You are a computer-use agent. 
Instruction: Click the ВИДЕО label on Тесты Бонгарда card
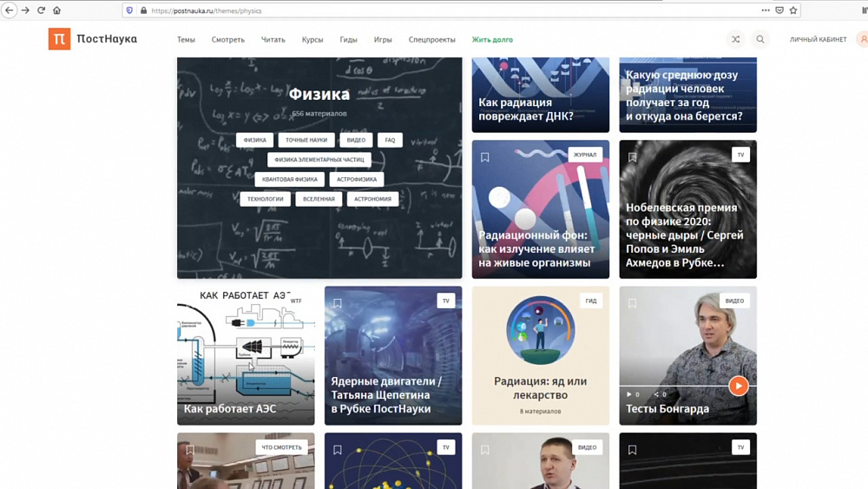734,301
